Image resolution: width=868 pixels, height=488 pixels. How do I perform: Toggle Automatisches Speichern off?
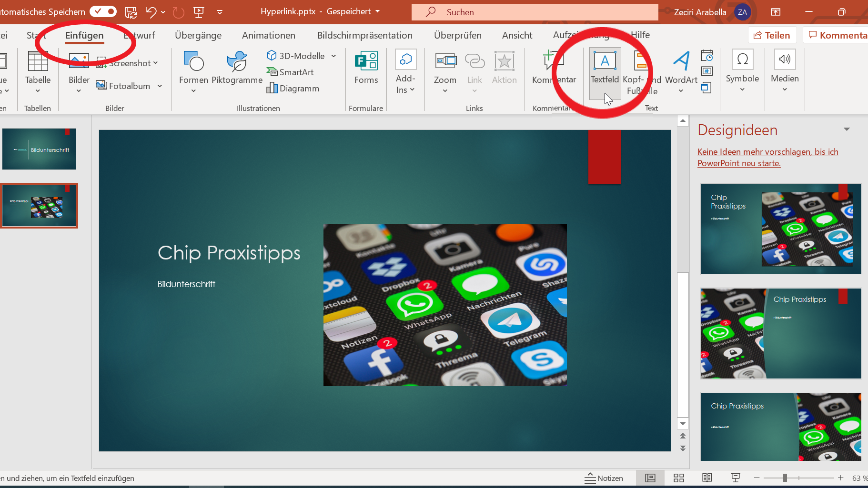(x=103, y=11)
